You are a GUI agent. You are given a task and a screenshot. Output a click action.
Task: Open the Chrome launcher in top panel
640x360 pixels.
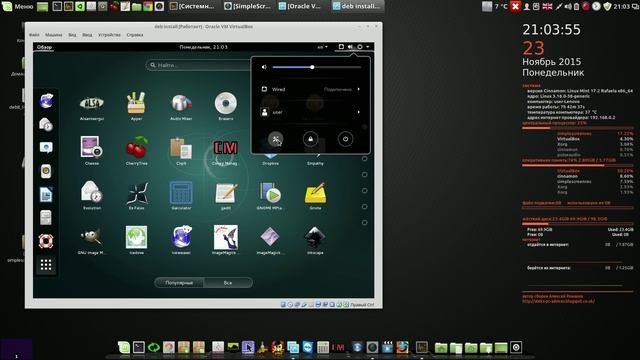click(148, 6)
